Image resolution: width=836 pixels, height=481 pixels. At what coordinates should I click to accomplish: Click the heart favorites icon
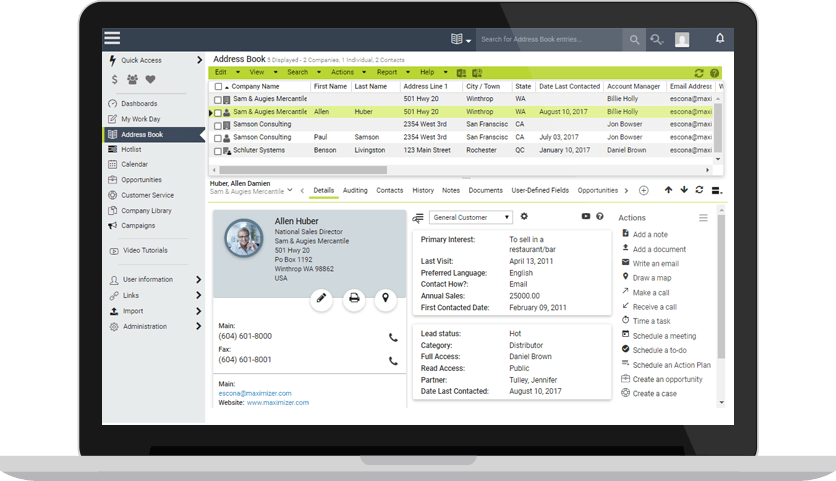coord(150,79)
